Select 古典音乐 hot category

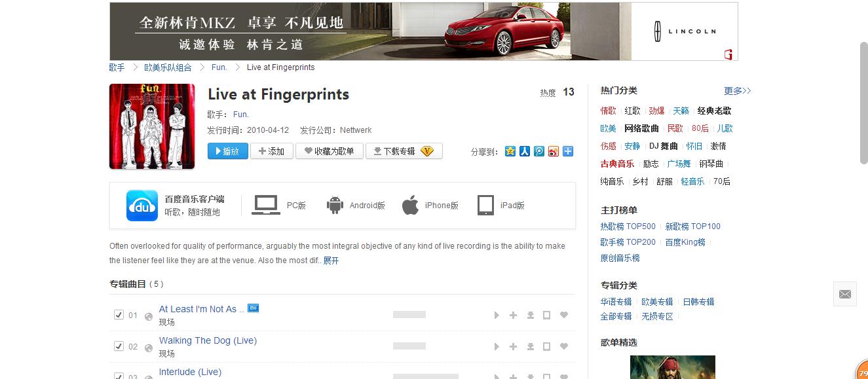[x=617, y=164]
